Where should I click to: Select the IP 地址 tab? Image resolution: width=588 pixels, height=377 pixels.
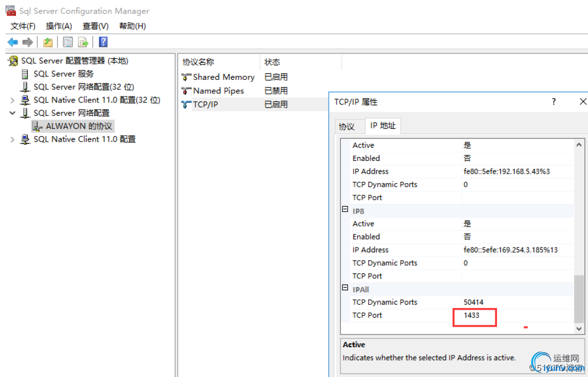point(383,126)
